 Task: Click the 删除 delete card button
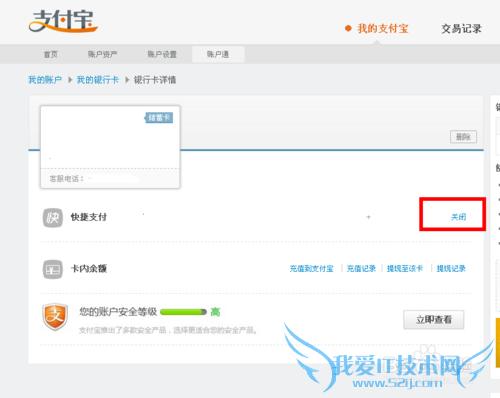(x=463, y=137)
